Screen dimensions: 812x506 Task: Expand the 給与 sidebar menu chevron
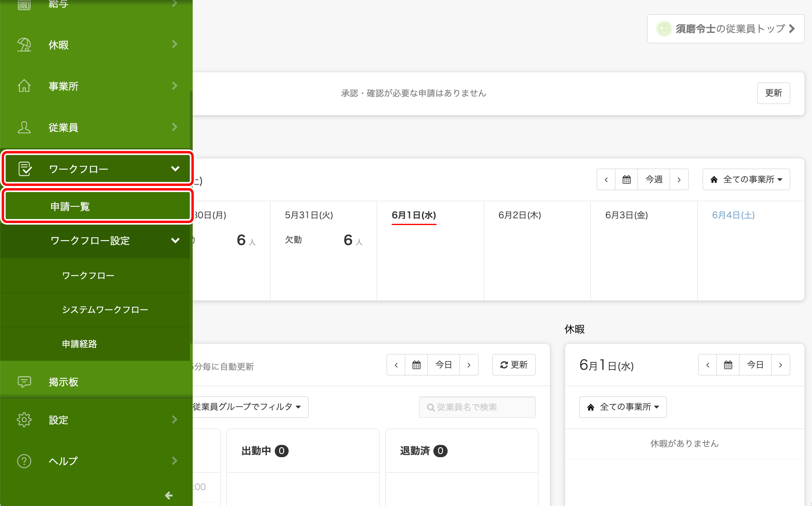[x=174, y=3]
